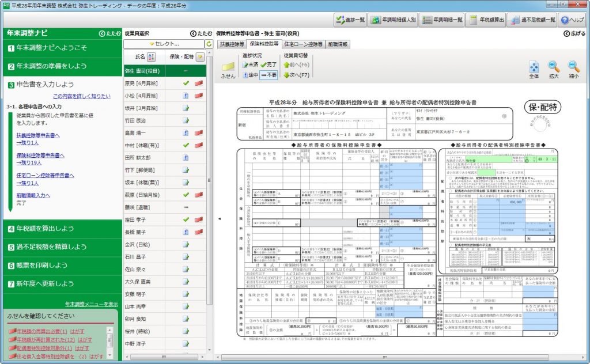The image size is (590, 364).
Task: Switch to the 扶養控除等 tab
Action: tap(232, 44)
